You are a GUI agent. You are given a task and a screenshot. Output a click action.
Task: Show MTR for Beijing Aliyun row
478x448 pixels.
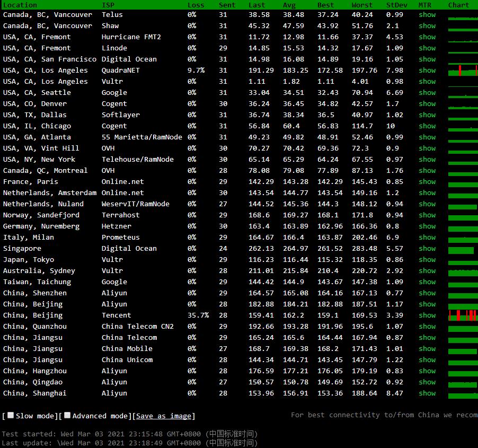pyautogui.click(x=427, y=304)
